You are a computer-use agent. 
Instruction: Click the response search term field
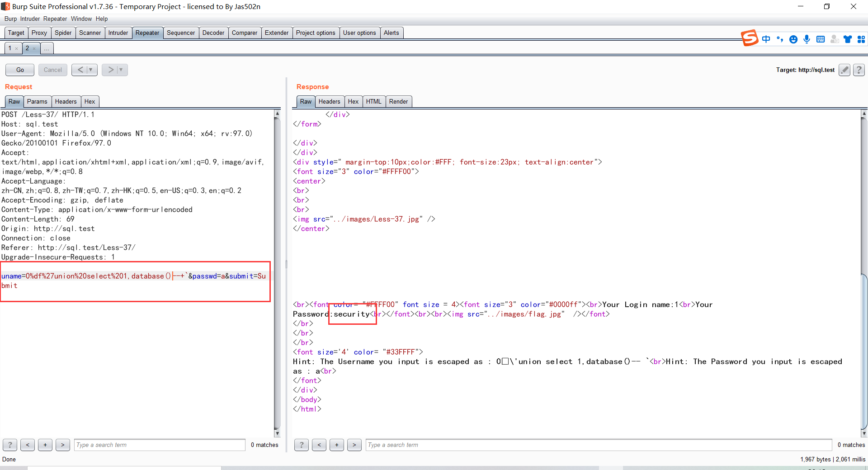[x=599, y=445]
